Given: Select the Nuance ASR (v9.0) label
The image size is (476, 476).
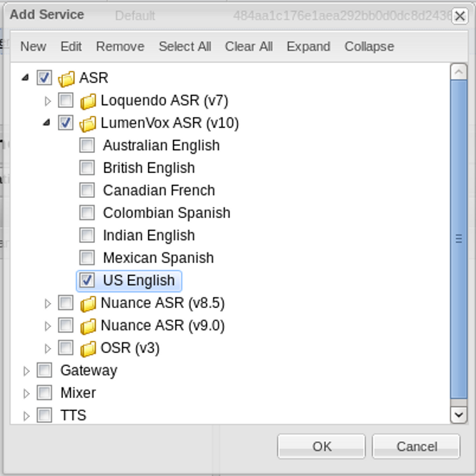Looking at the screenshot, I should coord(162,326).
